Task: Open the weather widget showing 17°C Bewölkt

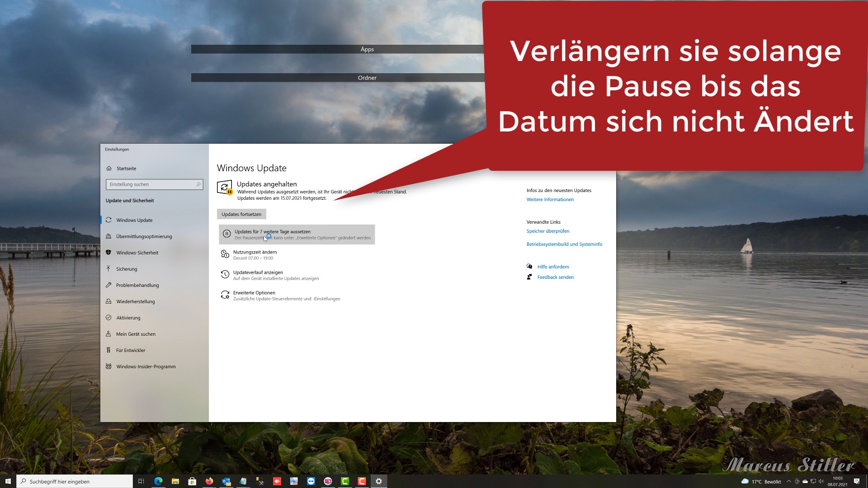Action: point(761,482)
